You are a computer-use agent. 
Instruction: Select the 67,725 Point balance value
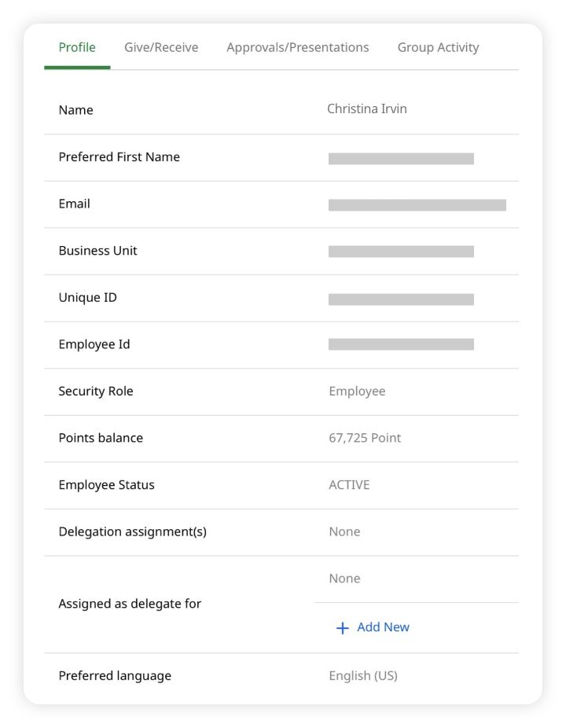pos(365,438)
